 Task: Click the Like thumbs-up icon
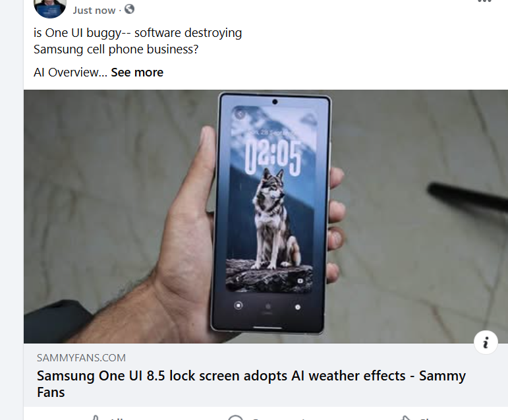95,418
